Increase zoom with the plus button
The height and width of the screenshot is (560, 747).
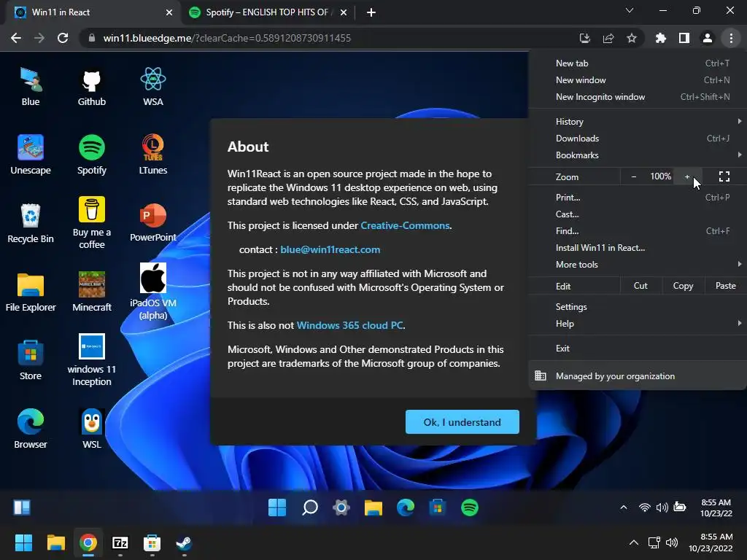click(687, 176)
